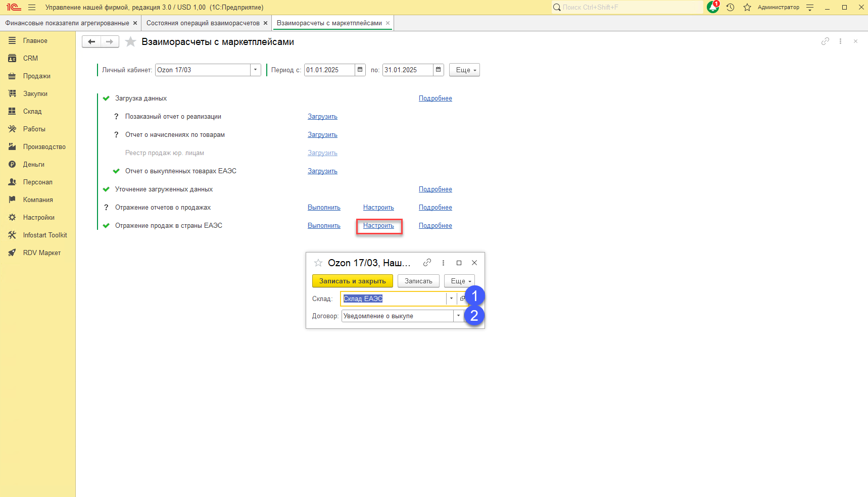Open the Персонал section
868x497 pixels.
pyautogui.click(x=38, y=182)
